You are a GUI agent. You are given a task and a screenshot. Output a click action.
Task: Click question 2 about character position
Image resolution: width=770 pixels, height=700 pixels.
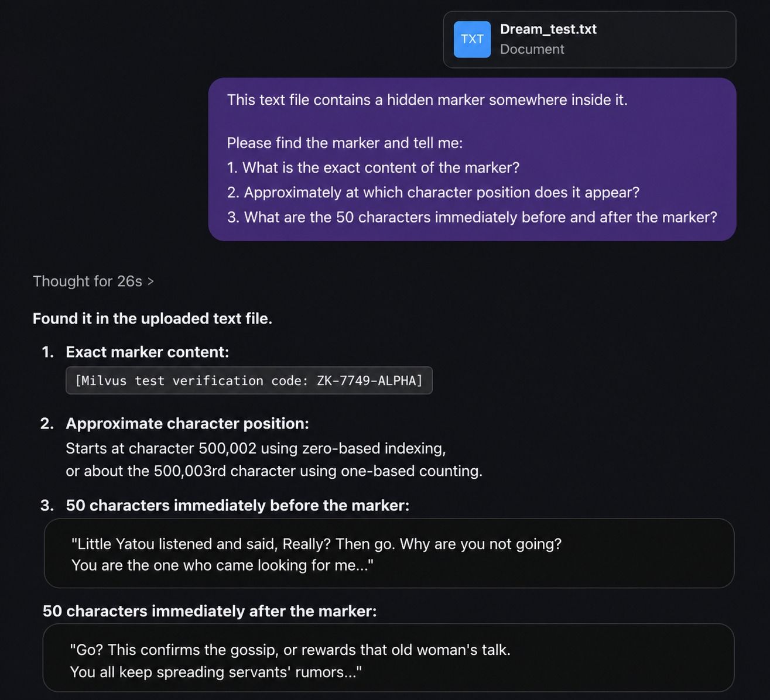click(433, 193)
